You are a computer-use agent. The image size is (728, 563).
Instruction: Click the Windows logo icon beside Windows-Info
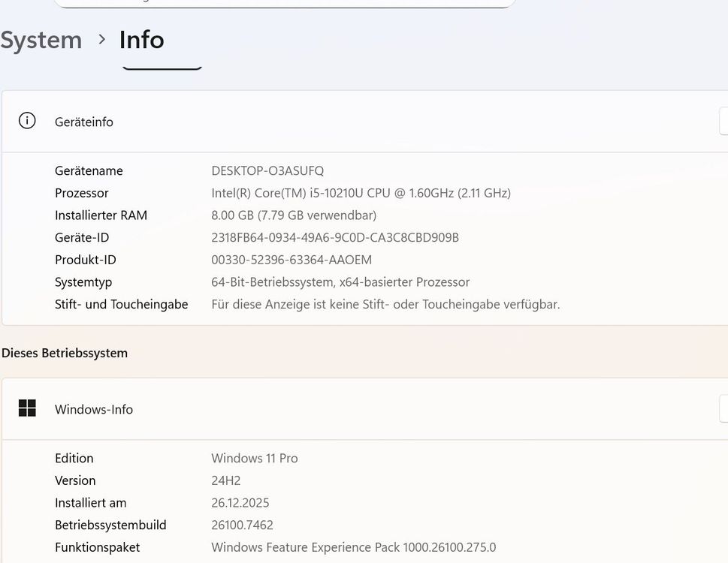(27, 408)
